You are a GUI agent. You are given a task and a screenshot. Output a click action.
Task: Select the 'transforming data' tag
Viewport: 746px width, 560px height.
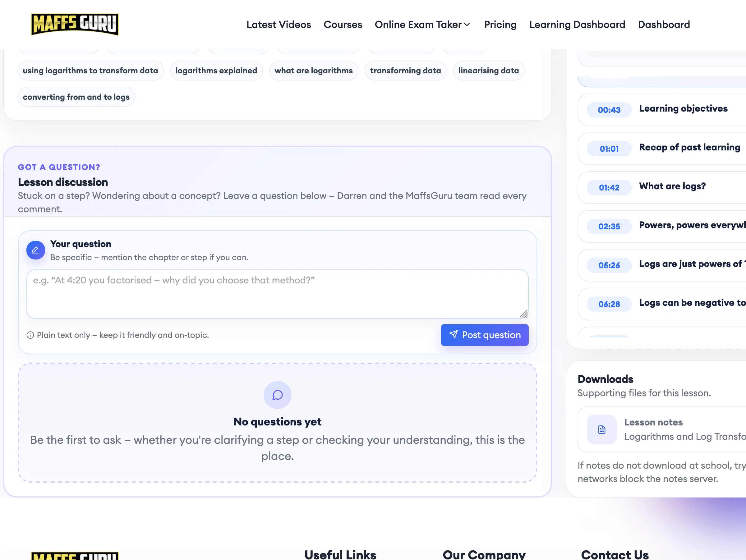tap(405, 71)
